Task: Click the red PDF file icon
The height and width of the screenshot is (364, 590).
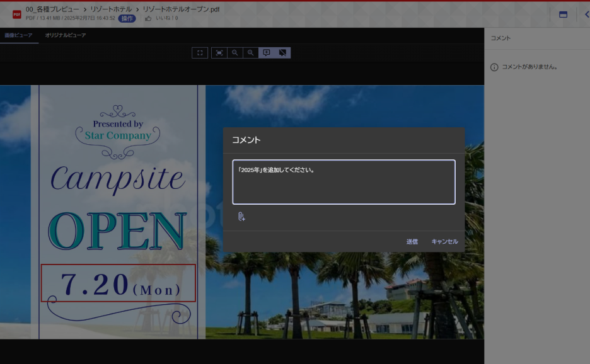Action: (x=16, y=14)
